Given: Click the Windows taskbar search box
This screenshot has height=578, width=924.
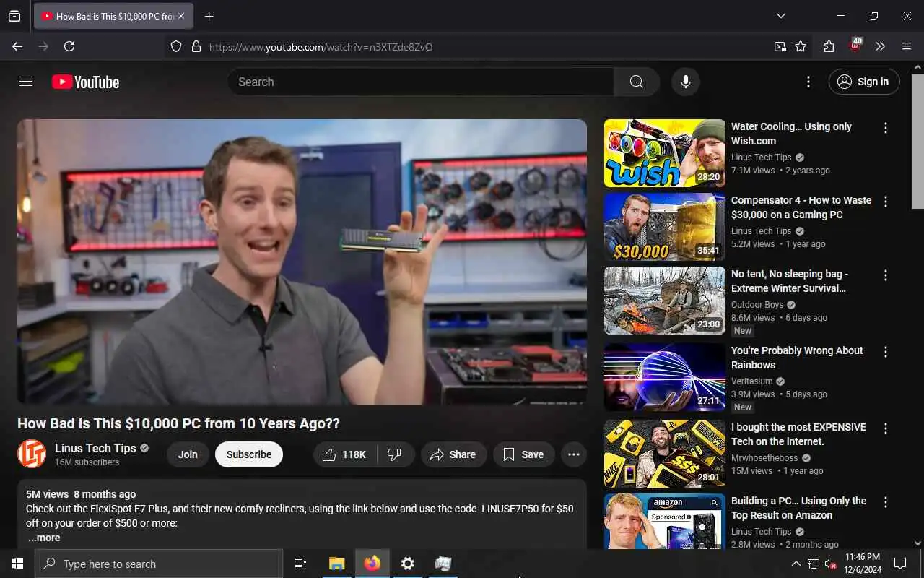Looking at the screenshot, I should [x=159, y=564].
